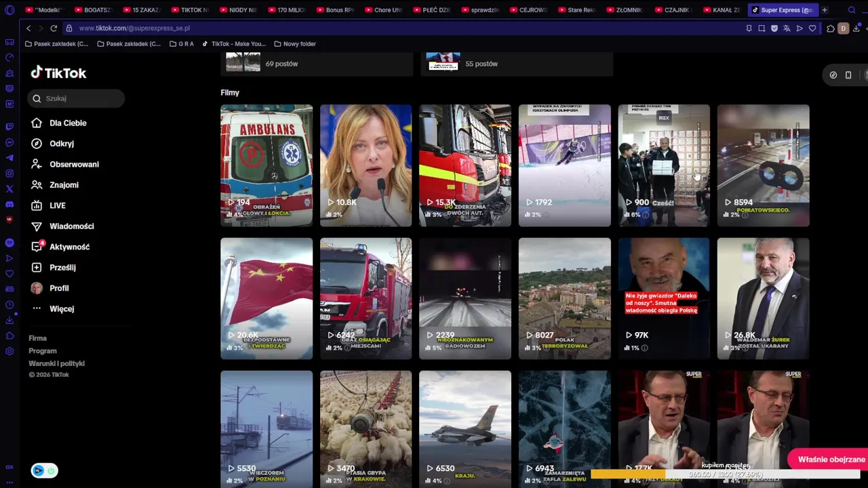This screenshot has height=488, width=868.
Task: Switch to the '170 MILION' YouTube tab
Action: click(x=286, y=10)
